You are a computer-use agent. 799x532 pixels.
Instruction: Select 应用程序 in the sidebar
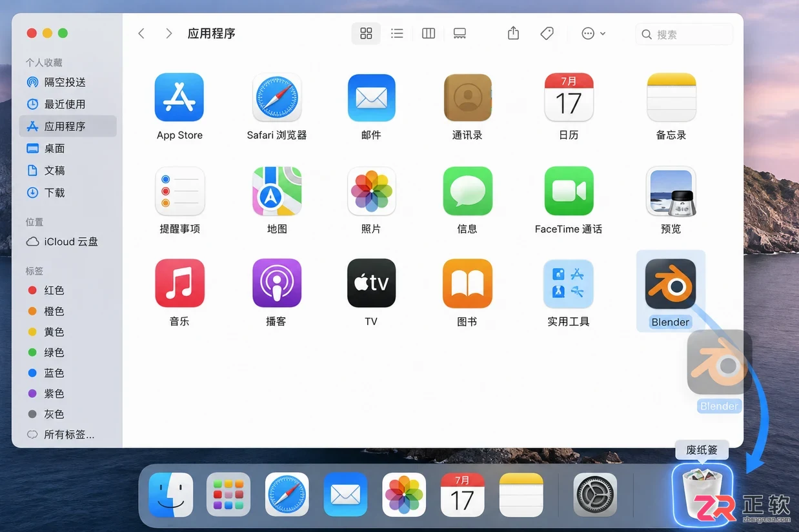tap(68, 126)
